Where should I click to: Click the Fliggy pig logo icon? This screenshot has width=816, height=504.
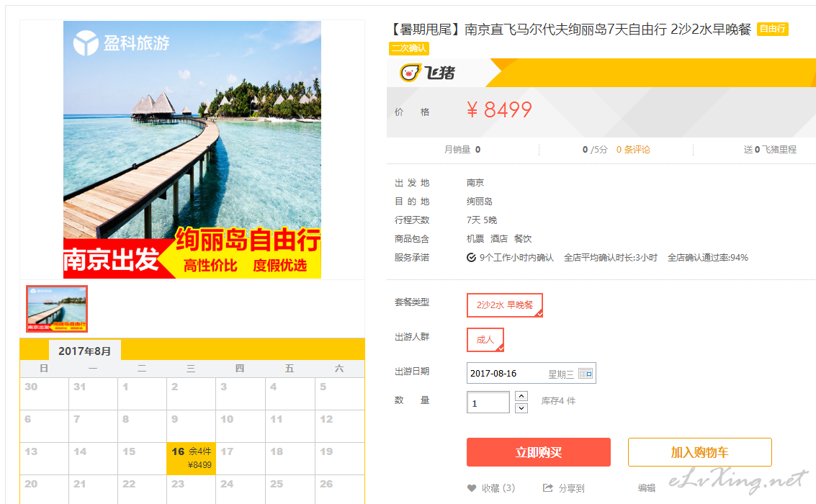point(410,72)
